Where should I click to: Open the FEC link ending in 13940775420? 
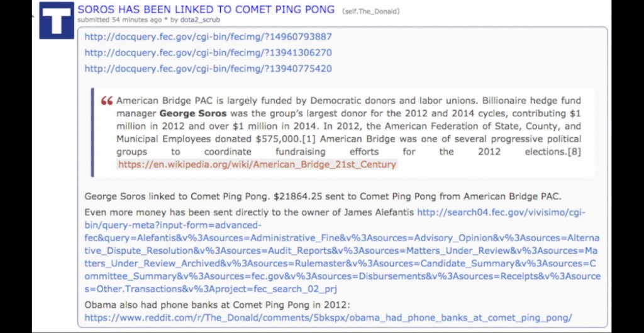pos(208,69)
